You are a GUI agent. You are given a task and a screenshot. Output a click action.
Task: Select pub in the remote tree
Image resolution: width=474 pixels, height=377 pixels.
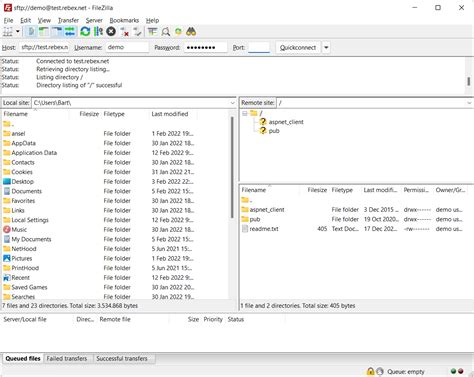274,131
